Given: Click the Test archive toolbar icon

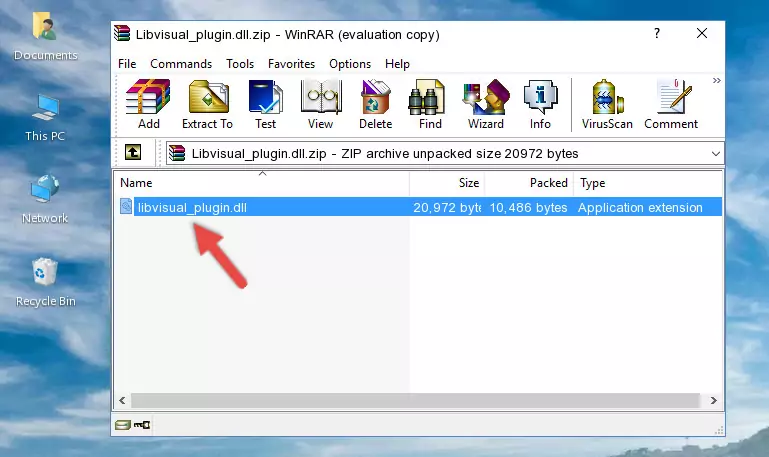Looking at the screenshot, I should 265,104.
